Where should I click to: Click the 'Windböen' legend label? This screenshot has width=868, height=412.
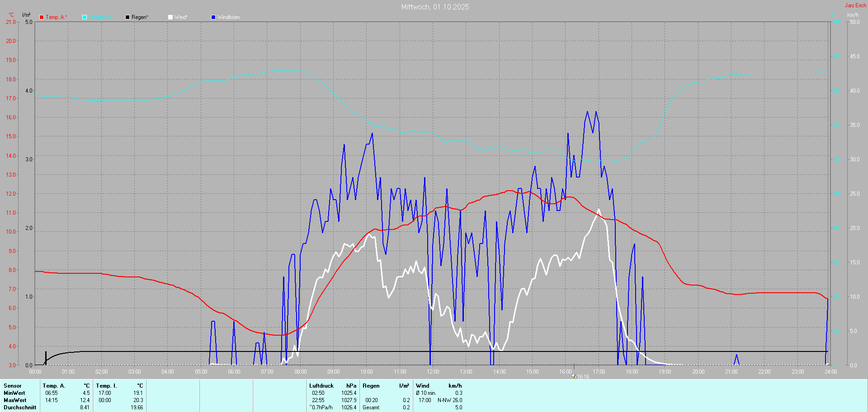(x=229, y=17)
